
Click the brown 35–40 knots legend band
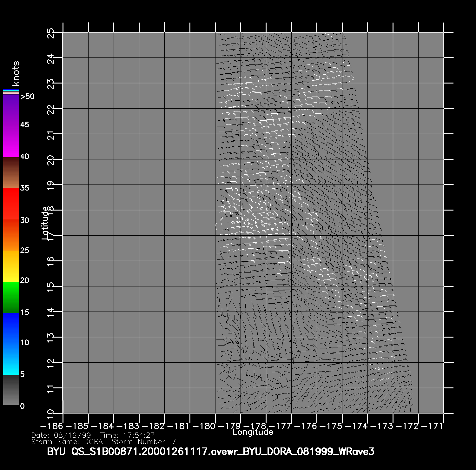(11, 173)
